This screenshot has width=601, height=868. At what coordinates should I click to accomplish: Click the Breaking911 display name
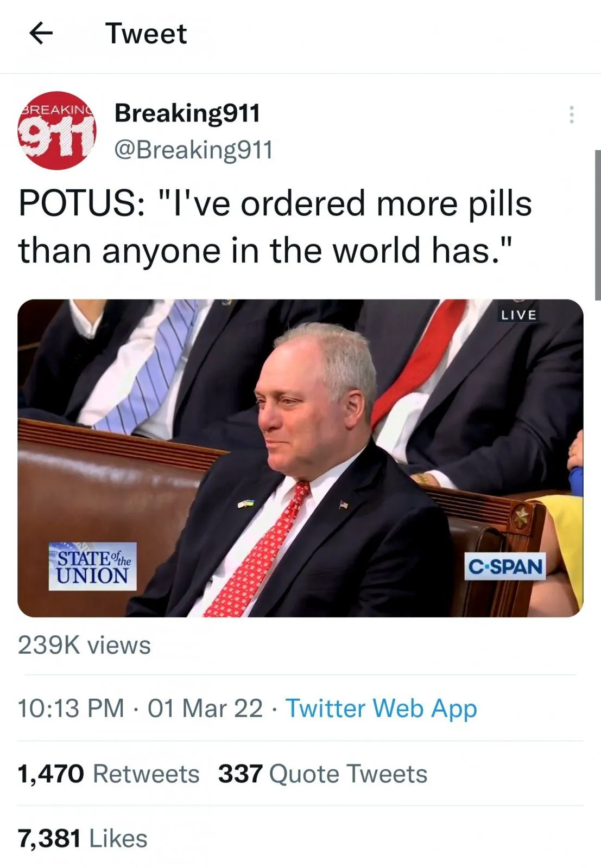pyautogui.click(x=187, y=113)
